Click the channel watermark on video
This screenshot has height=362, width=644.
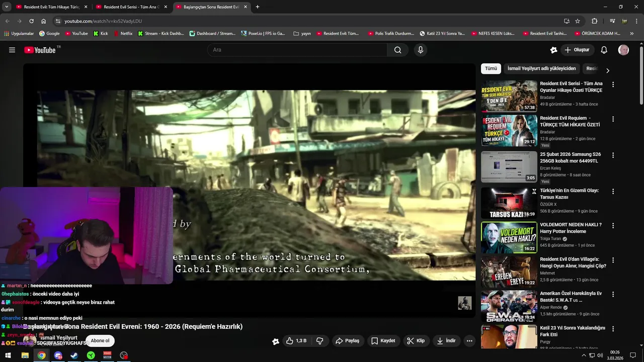[x=464, y=303]
